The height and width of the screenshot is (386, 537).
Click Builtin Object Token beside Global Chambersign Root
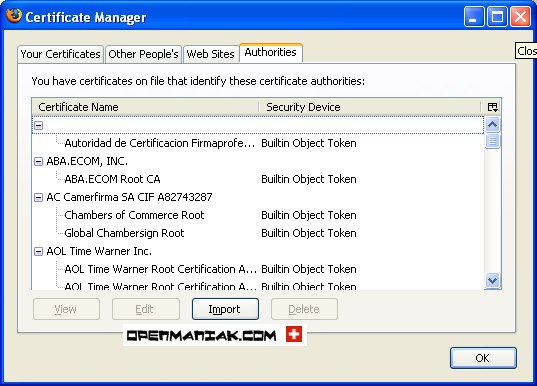(309, 233)
